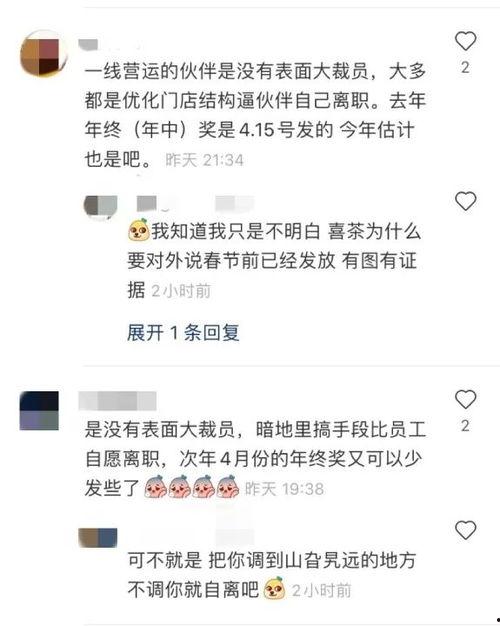Tap the brown-blue avatar above 可不就是
Viewport: 500px width, 626px height.
pos(98,537)
